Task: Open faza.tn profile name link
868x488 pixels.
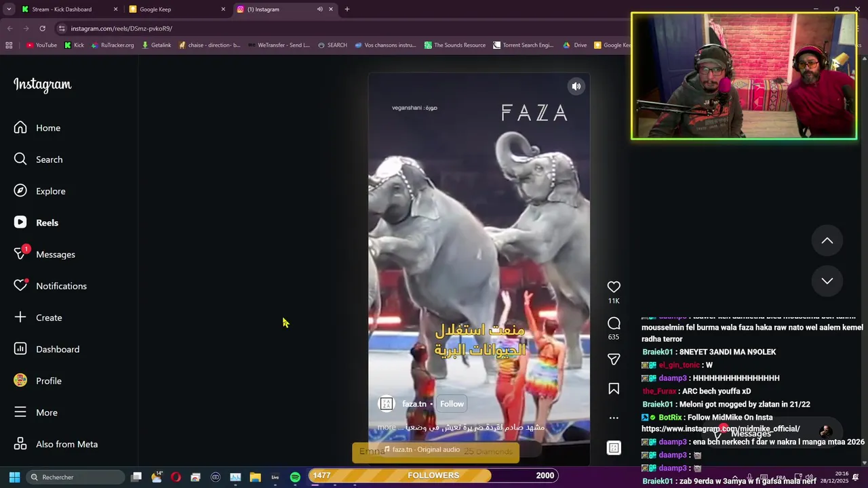Action: [x=414, y=404]
